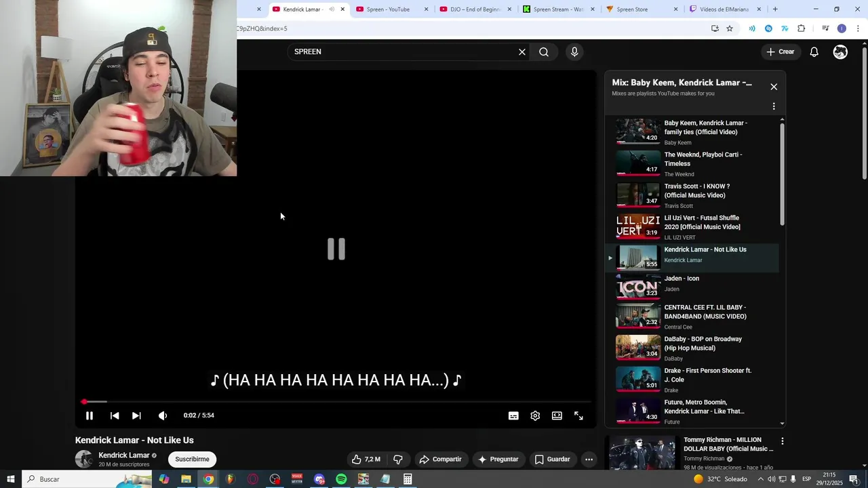Click the video progress bar
Image resolution: width=868 pixels, height=488 pixels.
point(336,402)
